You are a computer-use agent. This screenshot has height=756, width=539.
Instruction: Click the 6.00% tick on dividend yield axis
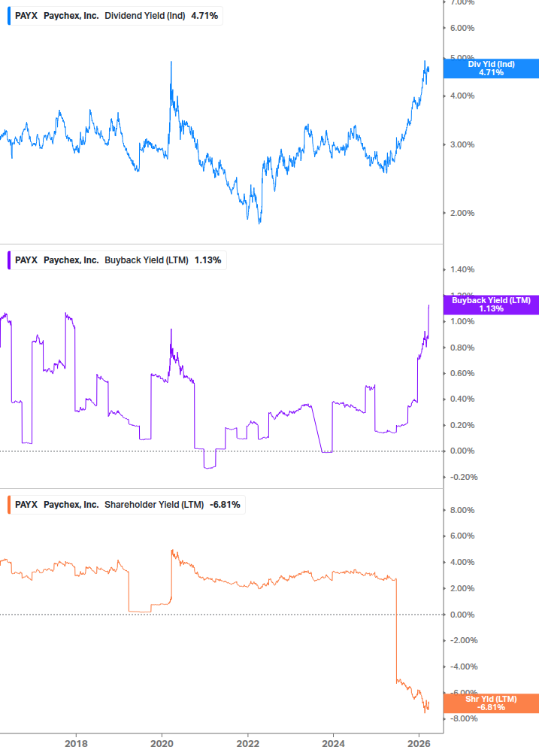(x=462, y=28)
